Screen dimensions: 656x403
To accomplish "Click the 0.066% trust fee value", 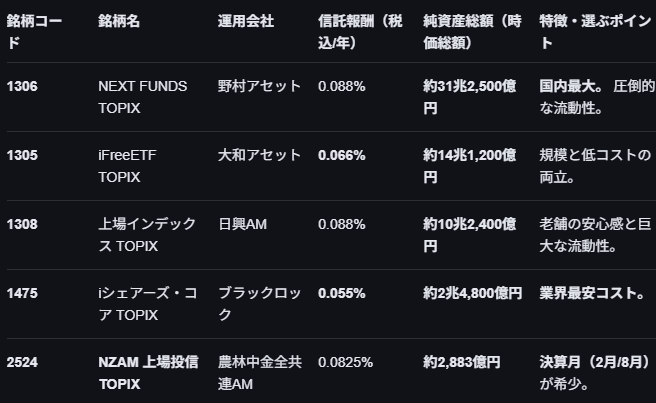I will pyautogui.click(x=341, y=156).
